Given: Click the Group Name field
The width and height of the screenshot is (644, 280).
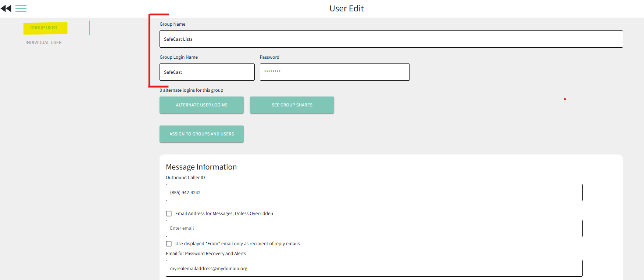Looking at the screenshot, I should point(391,39).
